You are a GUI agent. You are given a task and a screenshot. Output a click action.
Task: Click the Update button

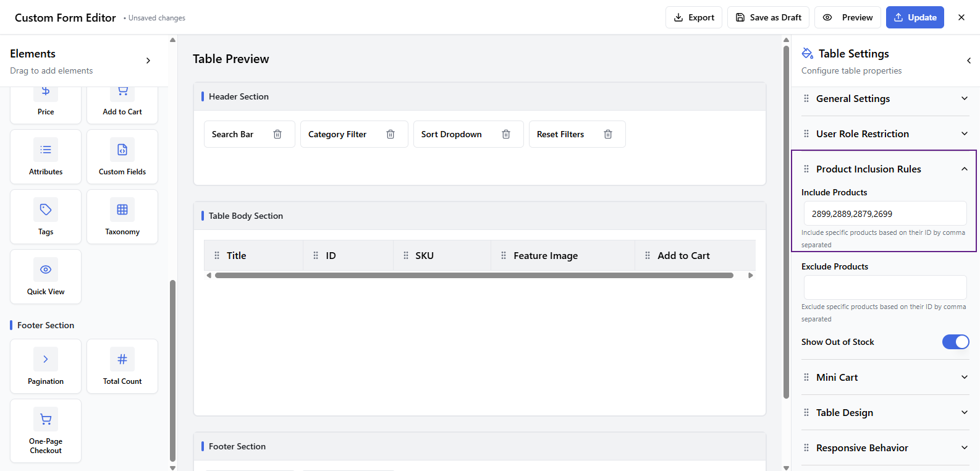click(915, 17)
